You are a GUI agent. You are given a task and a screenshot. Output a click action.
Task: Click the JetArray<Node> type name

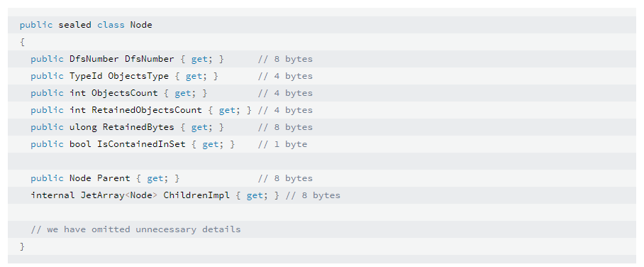click(119, 195)
